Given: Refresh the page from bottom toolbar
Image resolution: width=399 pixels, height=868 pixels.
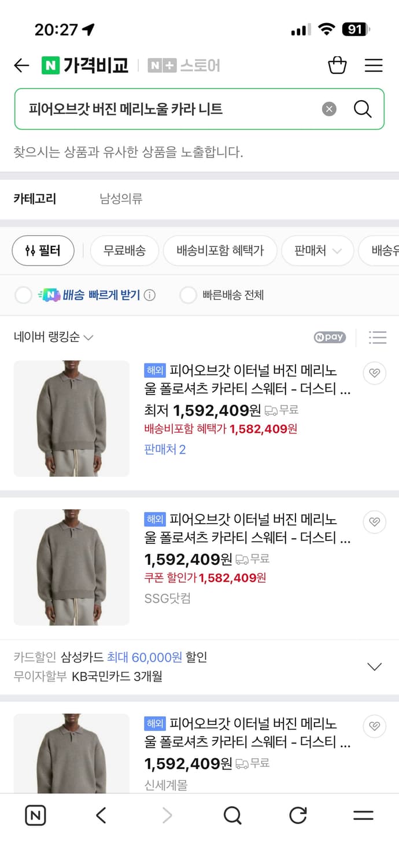Looking at the screenshot, I should [298, 815].
